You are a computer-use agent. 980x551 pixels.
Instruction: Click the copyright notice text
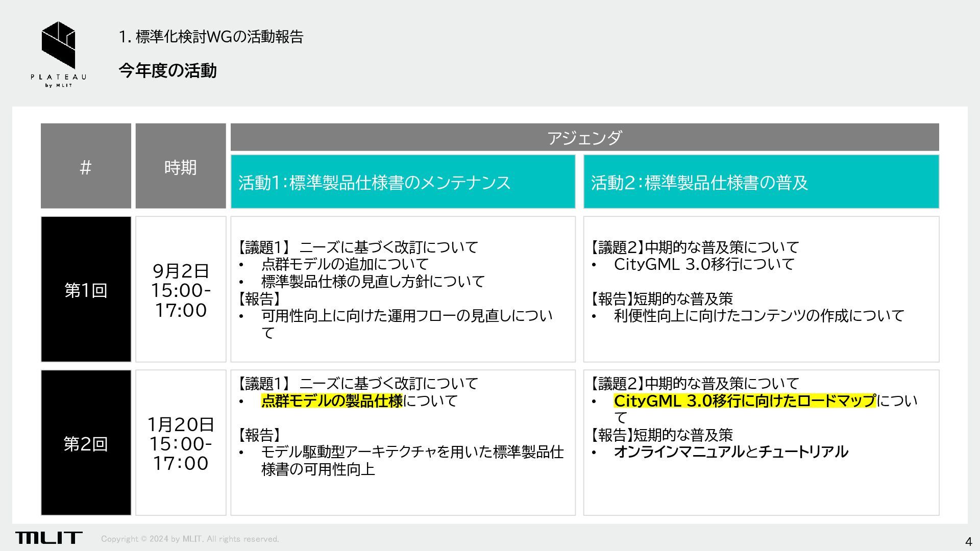coord(190,539)
